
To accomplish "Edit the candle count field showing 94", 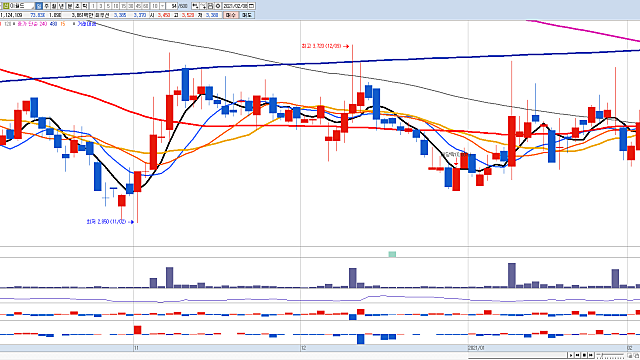I will [172, 6].
